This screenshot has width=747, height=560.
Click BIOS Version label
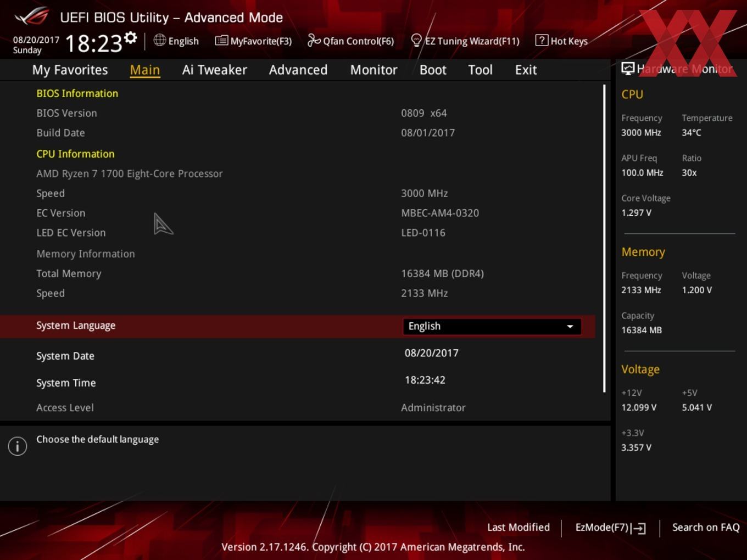66,113
